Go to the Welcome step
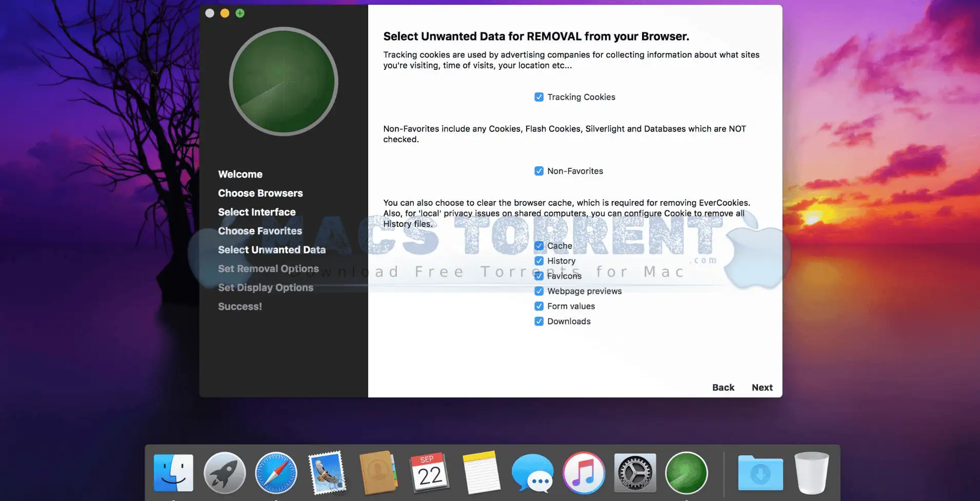Viewport: 980px width, 501px height. pos(240,174)
